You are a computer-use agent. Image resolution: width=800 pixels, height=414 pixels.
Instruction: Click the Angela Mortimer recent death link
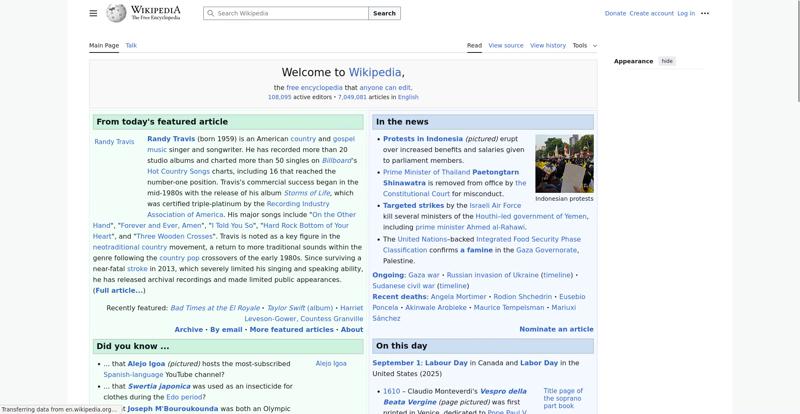[x=458, y=297]
